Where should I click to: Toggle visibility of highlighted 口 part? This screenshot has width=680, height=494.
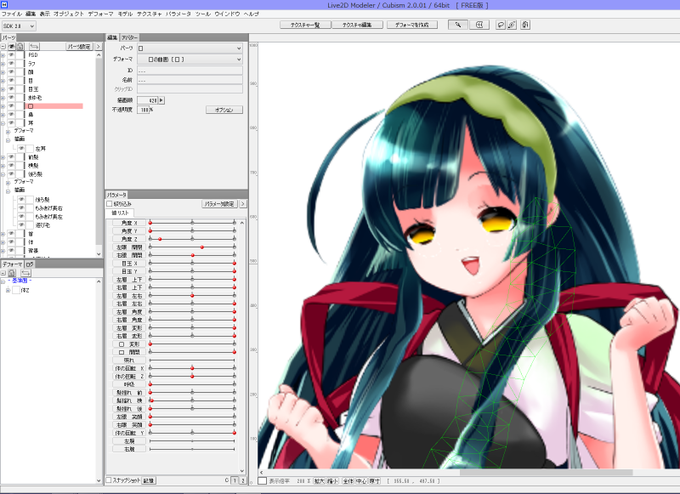[12, 106]
